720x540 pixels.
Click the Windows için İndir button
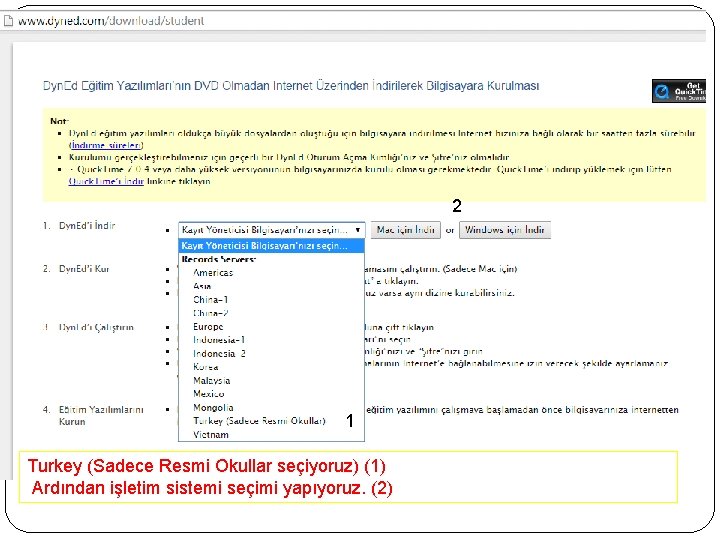pyautogui.click(x=505, y=230)
